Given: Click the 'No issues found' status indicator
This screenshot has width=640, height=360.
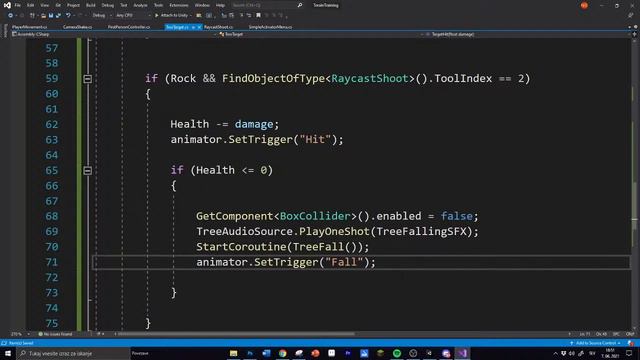Looking at the screenshot, I should coord(55,334).
